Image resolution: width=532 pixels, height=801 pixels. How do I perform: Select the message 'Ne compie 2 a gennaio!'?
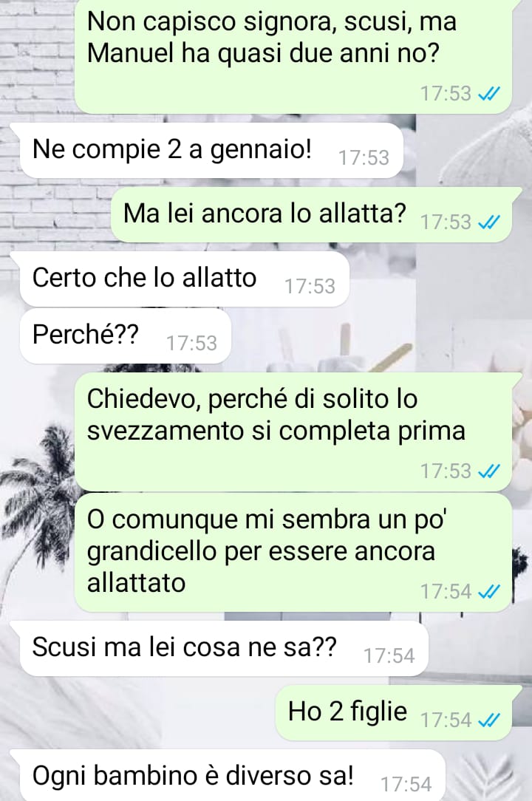(x=211, y=150)
